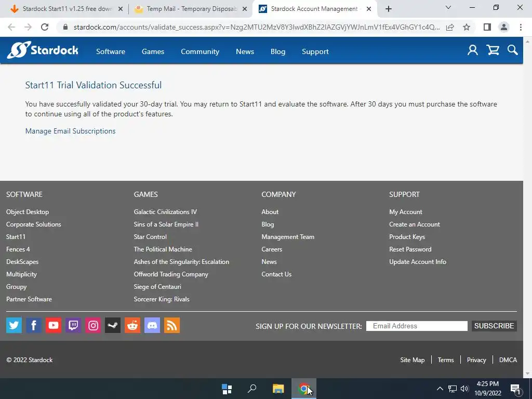Open the taskbar clock and date

487,389
